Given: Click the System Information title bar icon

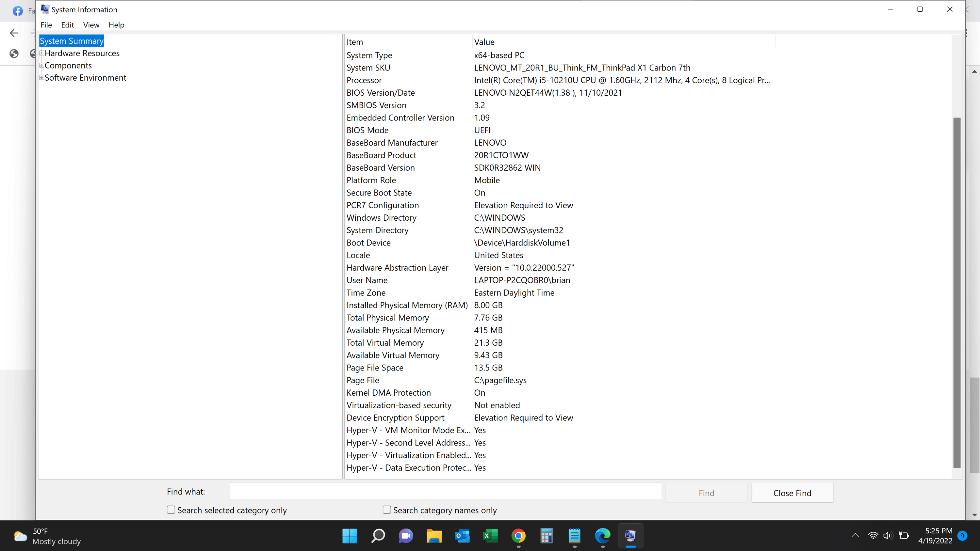Looking at the screenshot, I should pos(45,9).
